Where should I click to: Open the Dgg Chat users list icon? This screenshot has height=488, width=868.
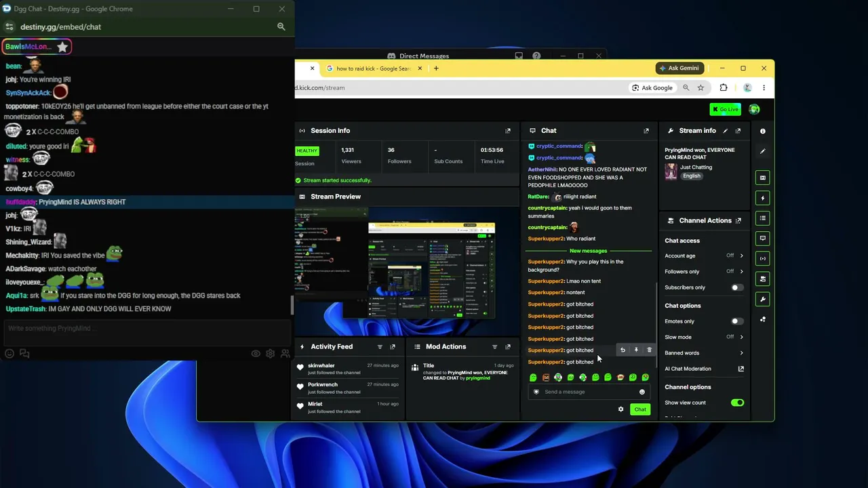pos(285,353)
